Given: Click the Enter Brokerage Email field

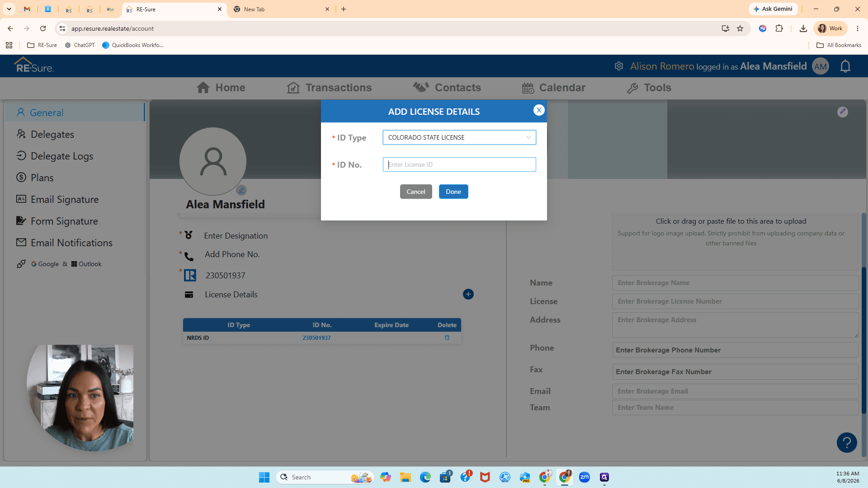Looking at the screenshot, I should click(735, 391).
